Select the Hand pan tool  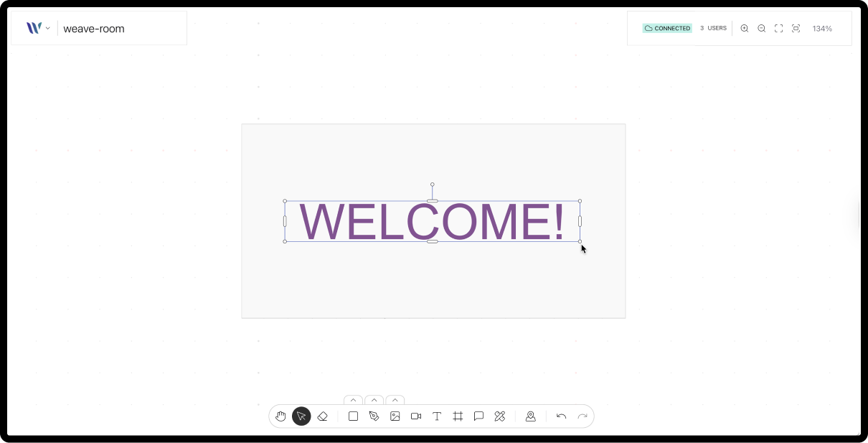(280, 416)
